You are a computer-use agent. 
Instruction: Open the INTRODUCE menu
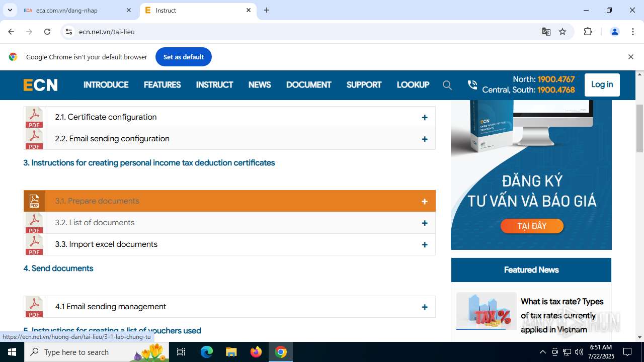(106, 85)
